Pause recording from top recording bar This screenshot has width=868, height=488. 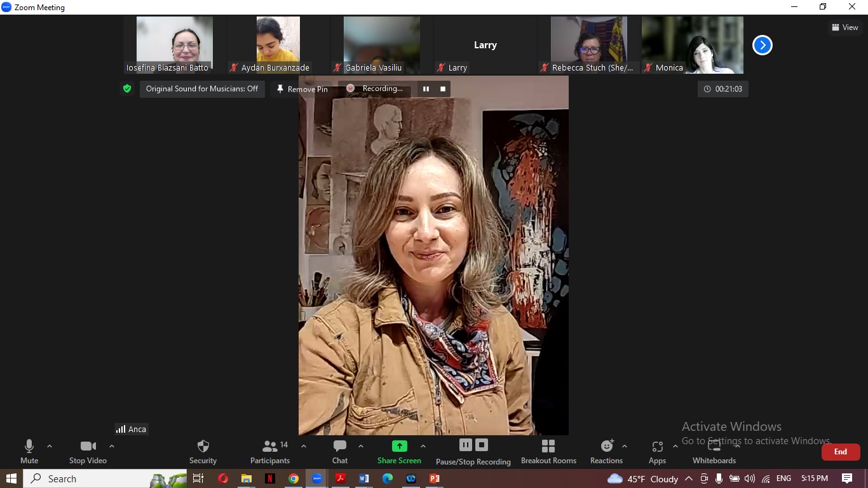(426, 89)
